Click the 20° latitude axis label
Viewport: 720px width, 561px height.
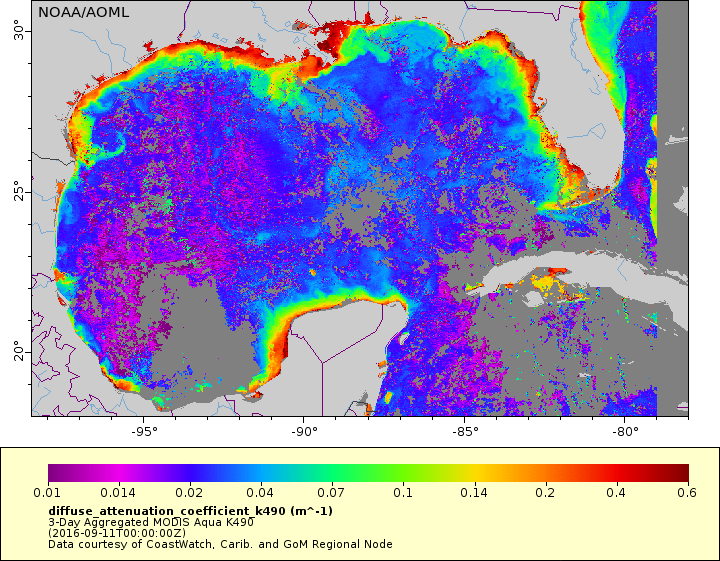pos(19,351)
